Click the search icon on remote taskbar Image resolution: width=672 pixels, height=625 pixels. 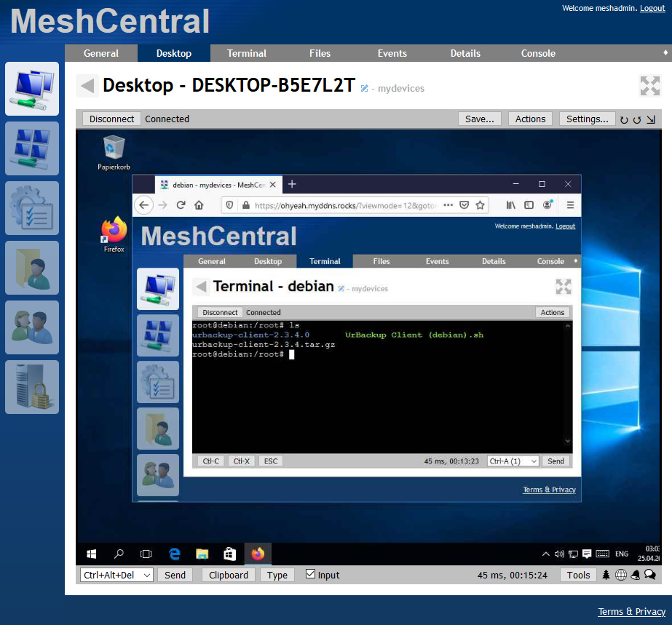(x=119, y=554)
